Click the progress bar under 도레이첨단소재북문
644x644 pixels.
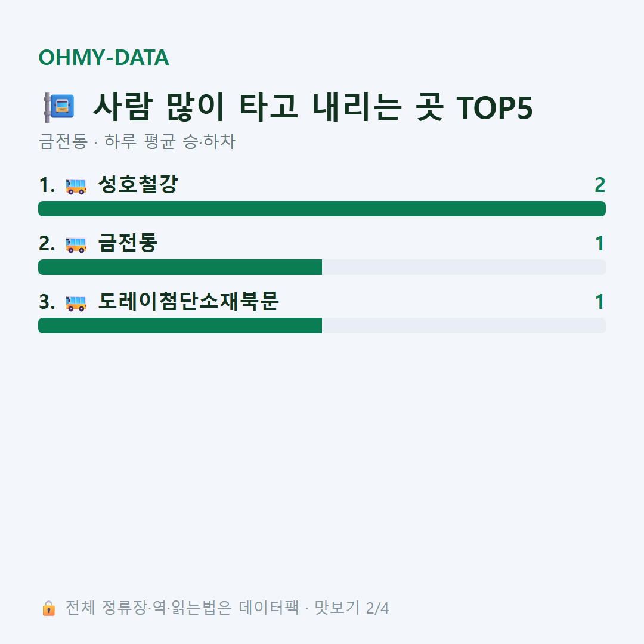pos(322,326)
